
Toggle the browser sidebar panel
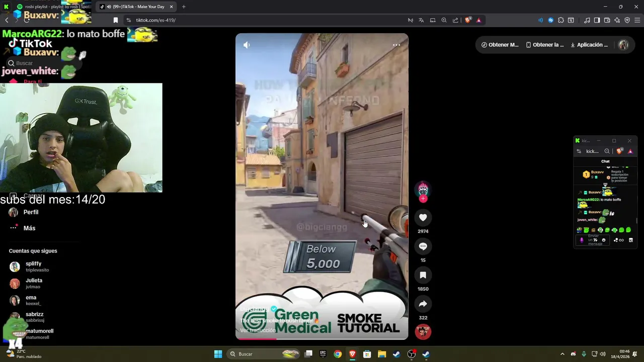pos(597,20)
